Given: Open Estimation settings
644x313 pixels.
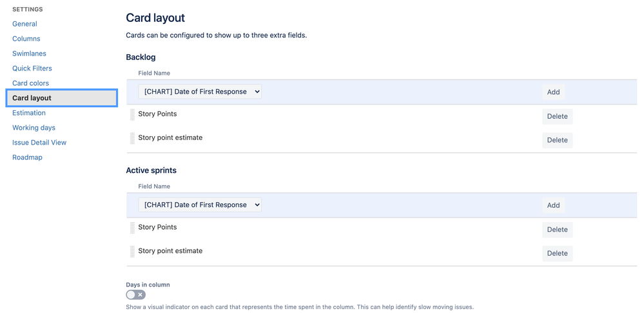Looking at the screenshot, I should 29,113.
